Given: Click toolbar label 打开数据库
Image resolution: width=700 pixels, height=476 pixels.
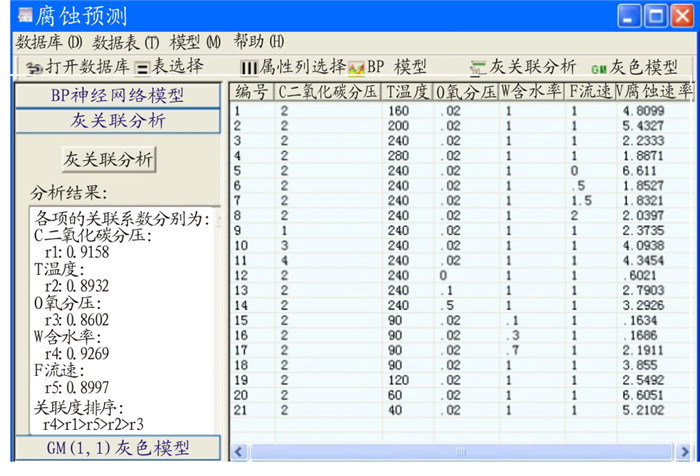Looking at the screenshot, I should (88, 67).
